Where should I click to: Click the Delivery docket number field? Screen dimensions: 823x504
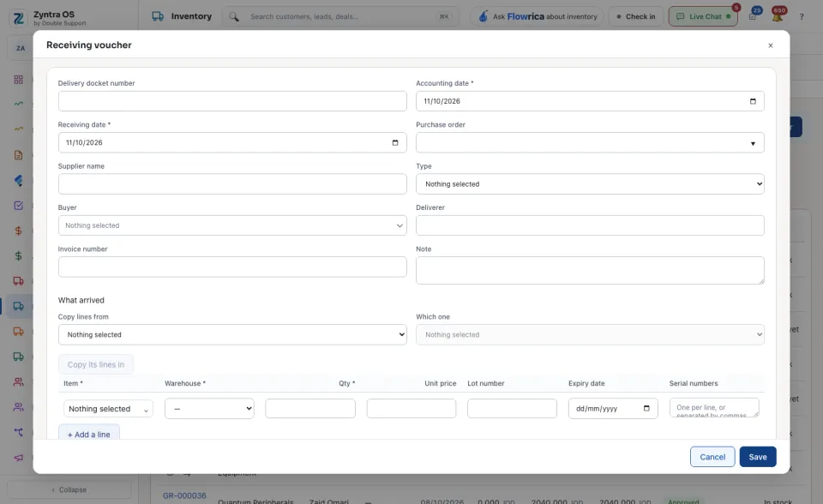pyautogui.click(x=232, y=101)
